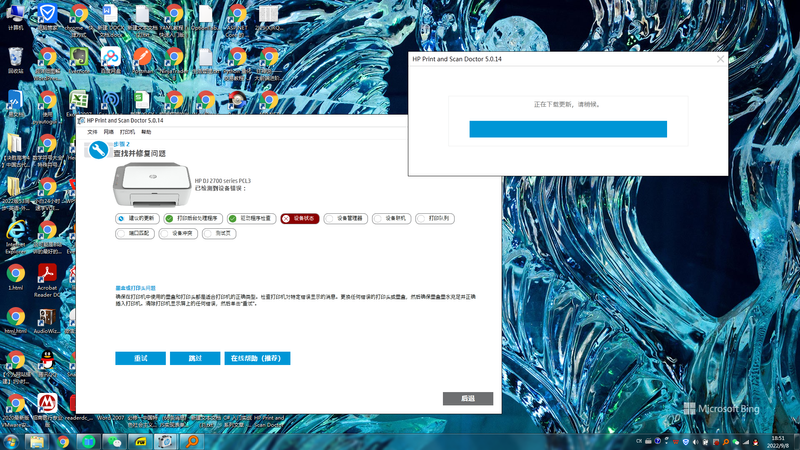The width and height of the screenshot is (800, 450).
Task: Select the 打印后台处理程序 status pill
Action: (x=193, y=218)
